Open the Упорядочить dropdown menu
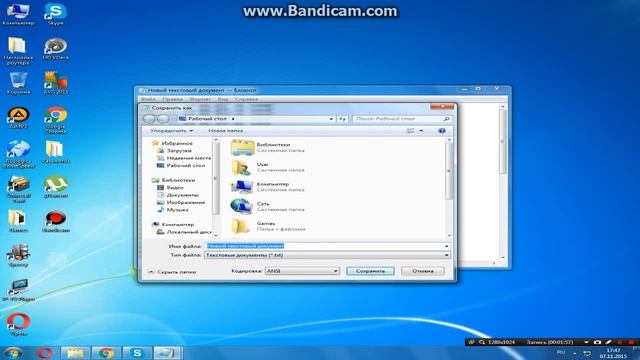Screen dimensions: 640x360 (171, 131)
